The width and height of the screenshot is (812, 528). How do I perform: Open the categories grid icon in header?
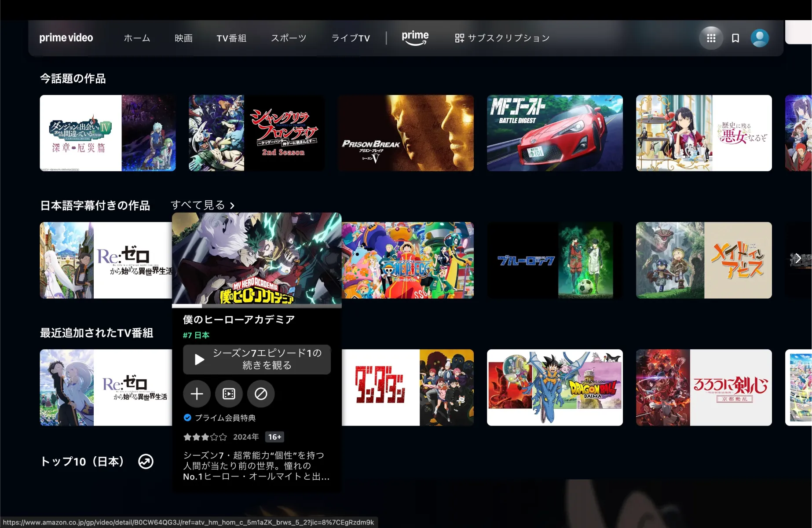tap(711, 38)
